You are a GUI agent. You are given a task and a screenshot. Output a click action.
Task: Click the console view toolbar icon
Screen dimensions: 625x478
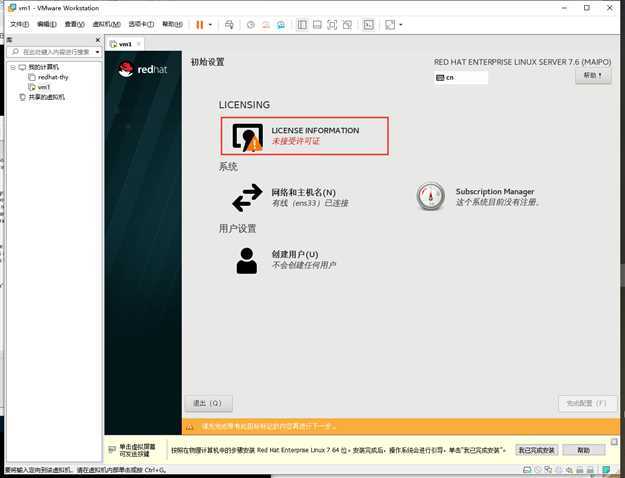coord(369,25)
